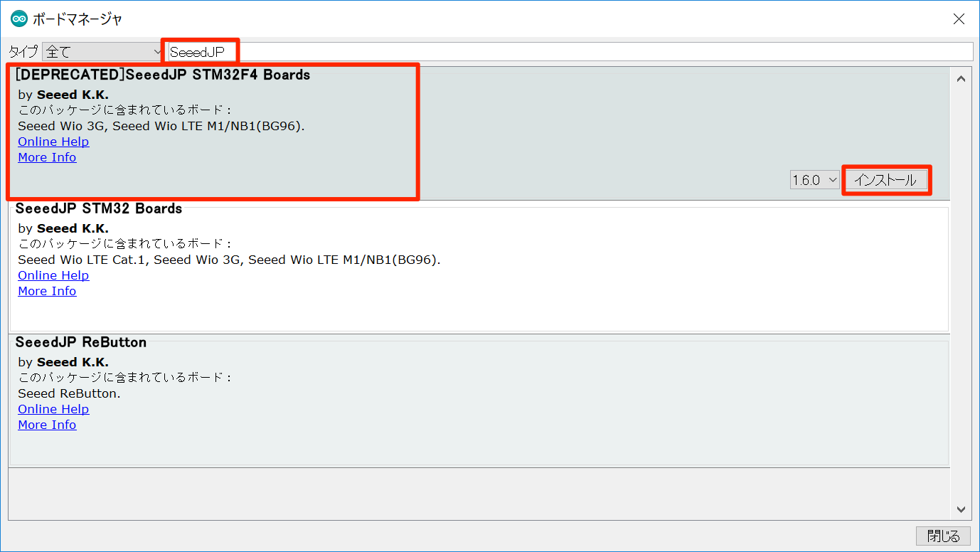Open Online Help for SeeedJP STM32 Boards
The width and height of the screenshot is (980, 552).
click(53, 275)
